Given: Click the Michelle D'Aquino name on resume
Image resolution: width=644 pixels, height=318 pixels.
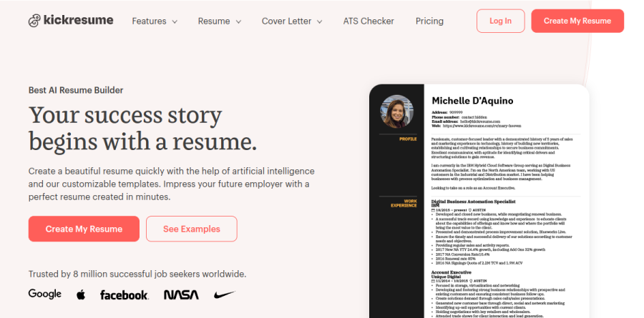Looking at the screenshot, I should [472, 101].
